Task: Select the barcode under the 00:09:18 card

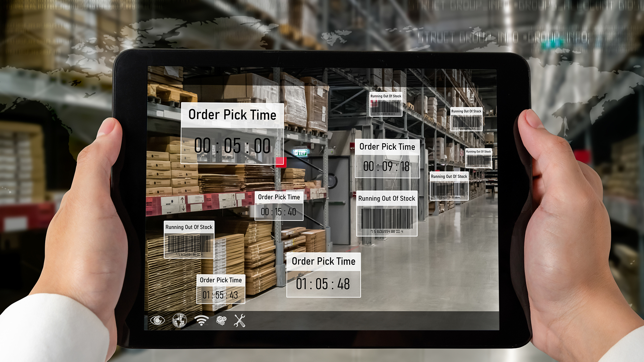Action: pos(387,219)
